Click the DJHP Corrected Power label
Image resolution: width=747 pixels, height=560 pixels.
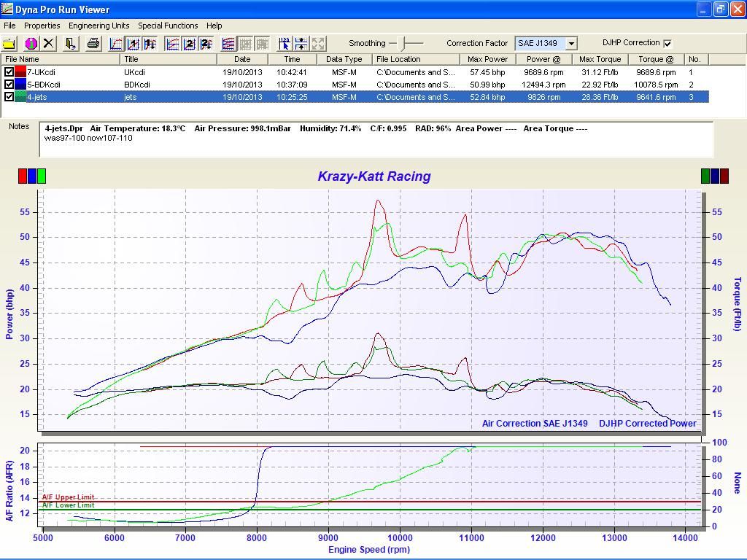coord(648,424)
